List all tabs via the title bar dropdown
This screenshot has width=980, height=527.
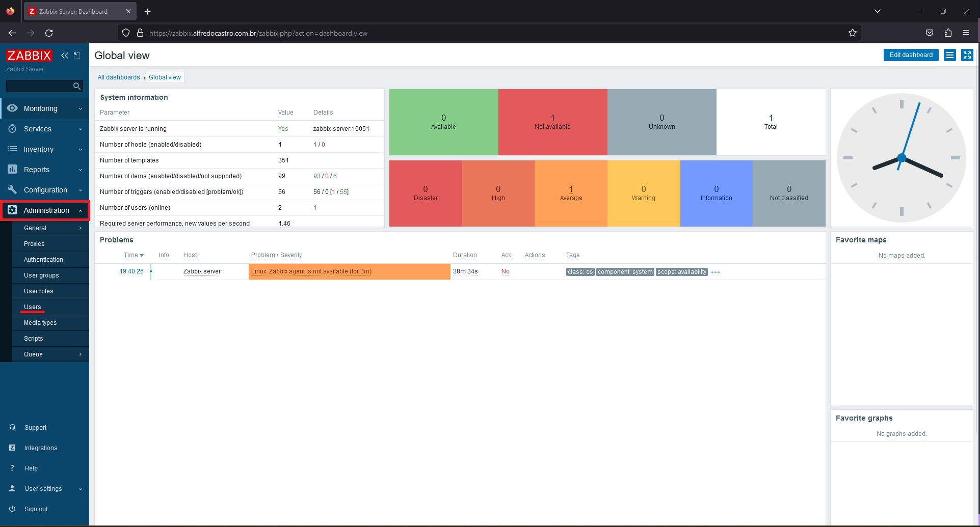pyautogui.click(x=878, y=11)
